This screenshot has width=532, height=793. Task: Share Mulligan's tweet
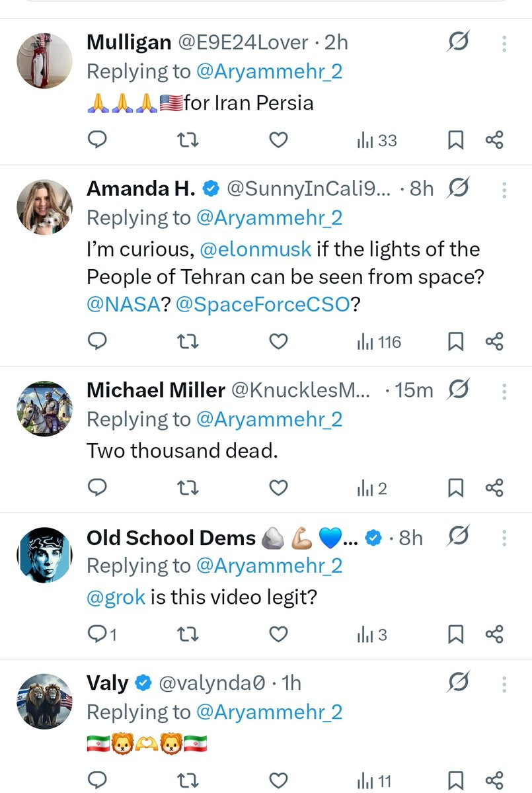494,140
